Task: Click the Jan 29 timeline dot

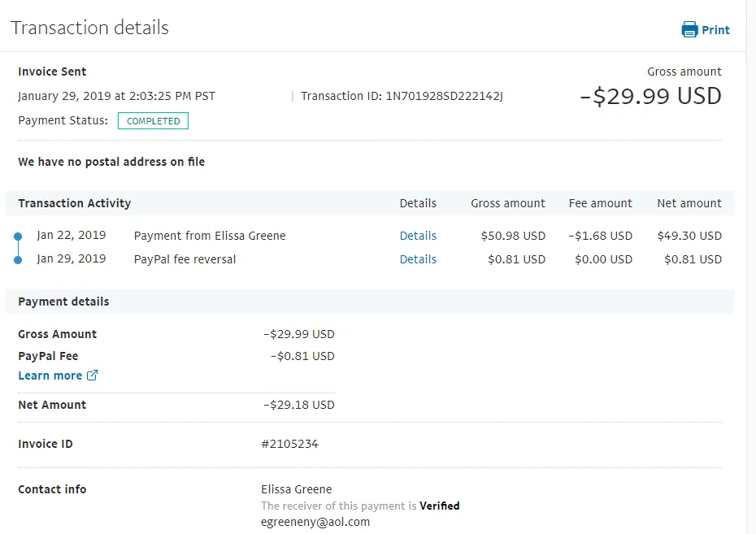Action: (x=18, y=260)
